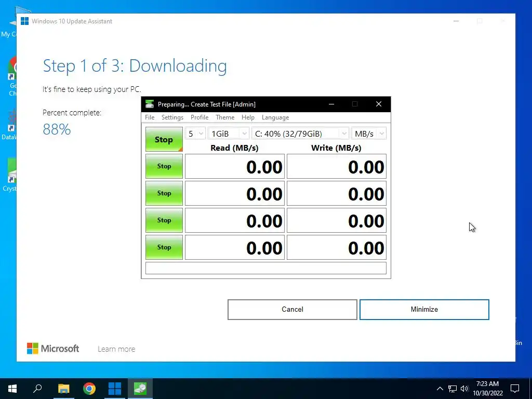Image resolution: width=532 pixels, height=399 pixels.
Task: Click the Stop button in the third test row
Action: (164, 220)
